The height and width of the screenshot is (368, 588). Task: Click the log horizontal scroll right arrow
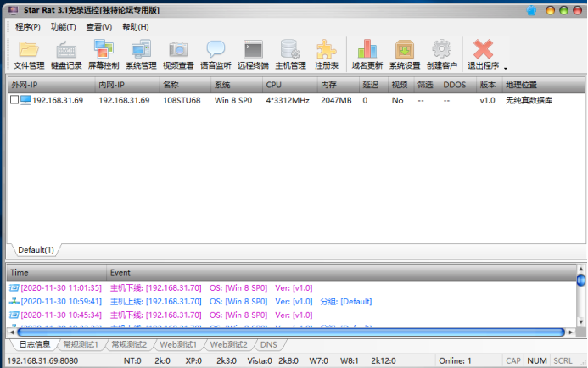[571, 332]
